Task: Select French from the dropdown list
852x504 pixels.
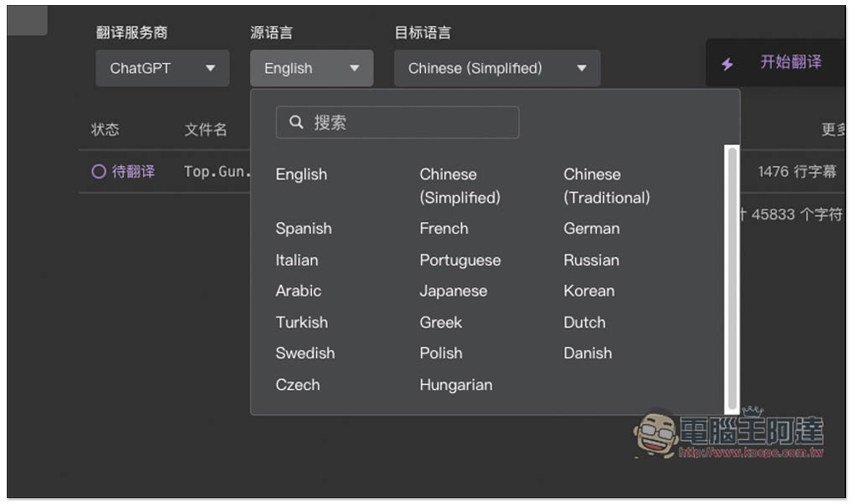Action: tap(444, 229)
